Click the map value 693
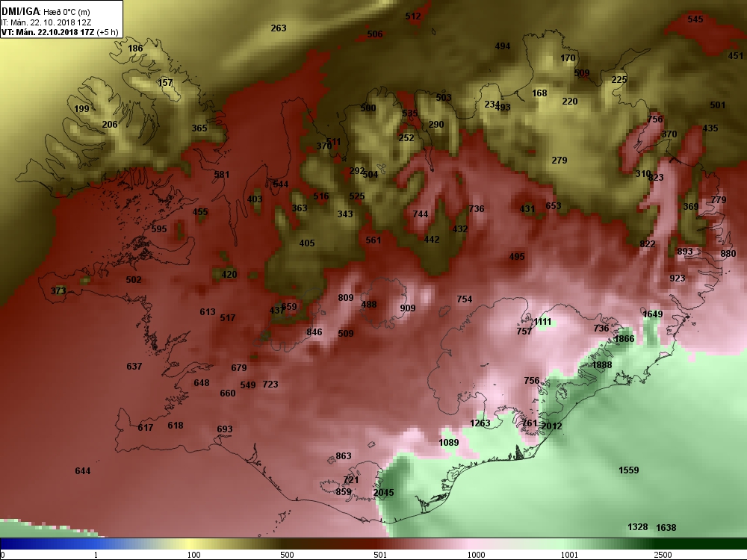Screen dimensions: 747x560 point(224,429)
